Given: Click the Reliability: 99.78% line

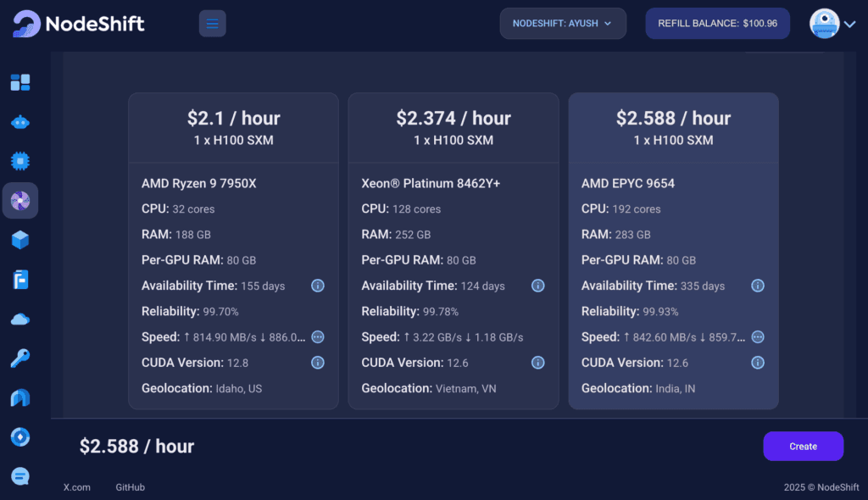Looking at the screenshot, I should (409, 311).
